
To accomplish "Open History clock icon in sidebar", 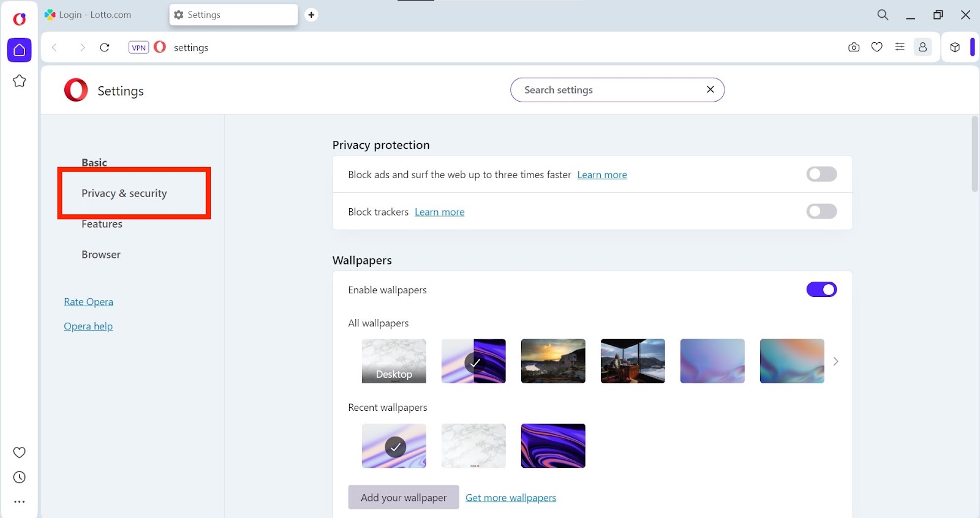I will point(19,477).
